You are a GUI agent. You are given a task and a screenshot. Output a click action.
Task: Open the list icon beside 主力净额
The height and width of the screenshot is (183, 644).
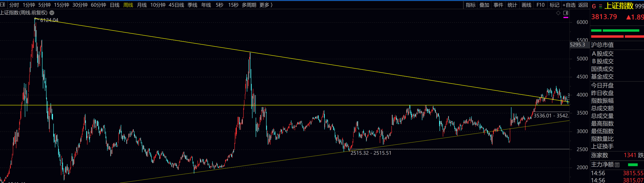tap(617, 165)
